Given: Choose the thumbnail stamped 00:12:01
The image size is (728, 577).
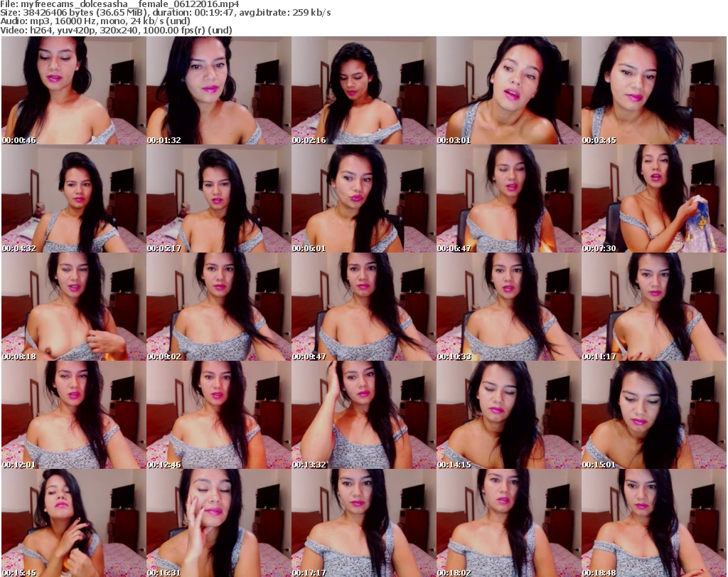Looking at the screenshot, I should tap(74, 415).
